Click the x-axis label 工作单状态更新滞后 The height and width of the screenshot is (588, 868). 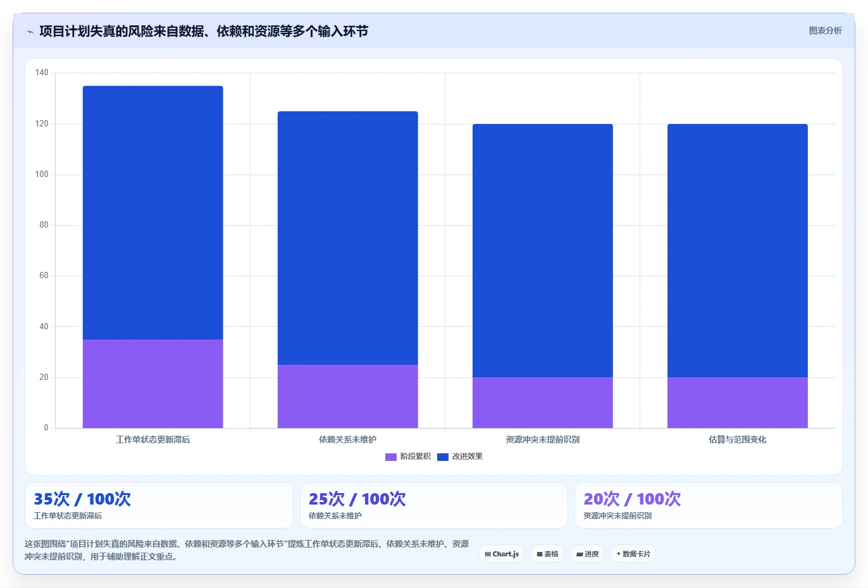pos(153,439)
